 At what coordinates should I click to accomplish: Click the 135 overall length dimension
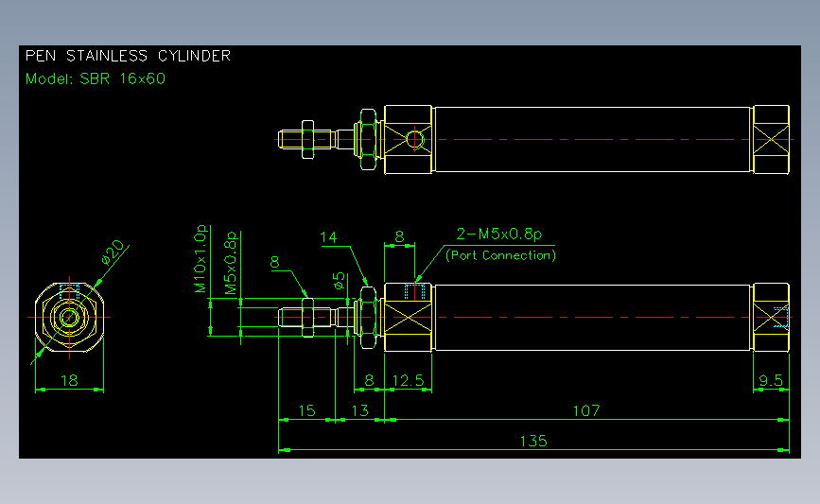coord(533,441)
